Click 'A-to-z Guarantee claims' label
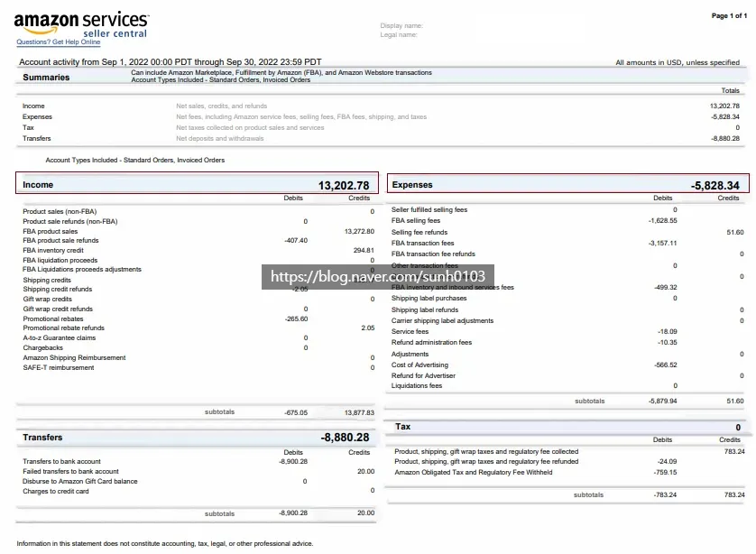 60,338
